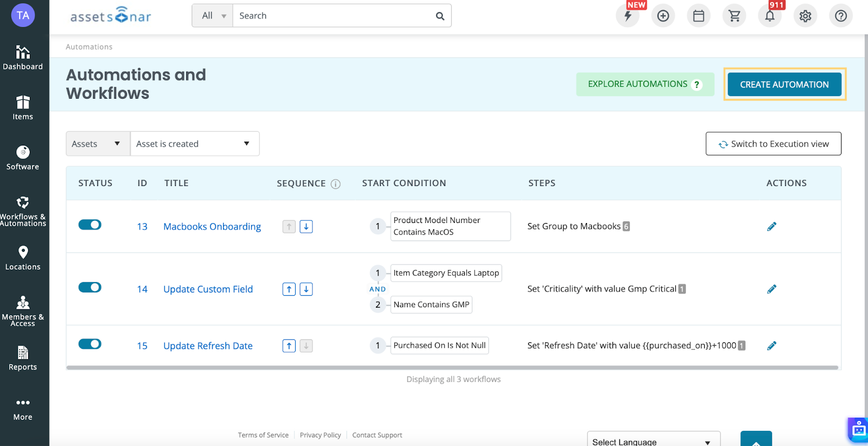The height and width of the screenshot is (446, 868).
Task: Open the NEW lightning bolt icon
Action: 628,16
